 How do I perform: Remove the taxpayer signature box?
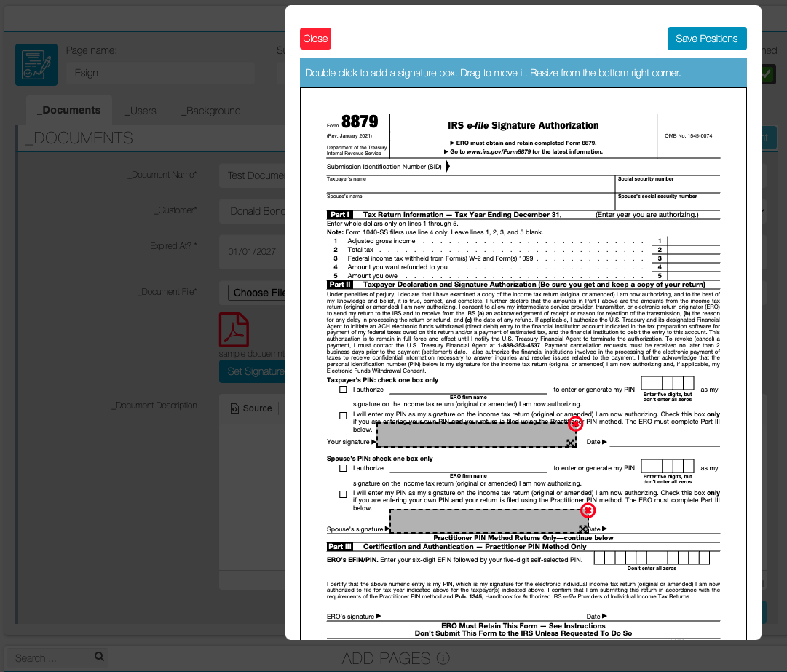pyautogui.click(x=575, y=424)
